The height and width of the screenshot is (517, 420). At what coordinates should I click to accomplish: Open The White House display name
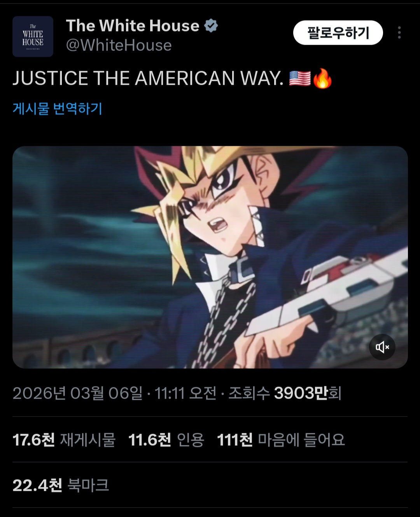pos(133,26)
